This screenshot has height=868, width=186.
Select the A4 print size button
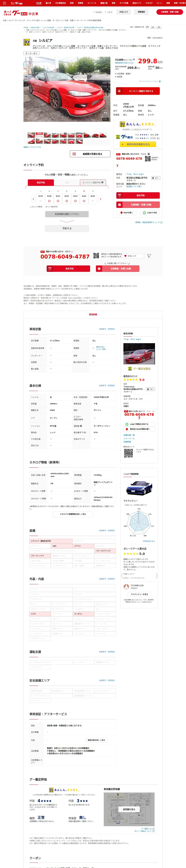pos(153,27)
